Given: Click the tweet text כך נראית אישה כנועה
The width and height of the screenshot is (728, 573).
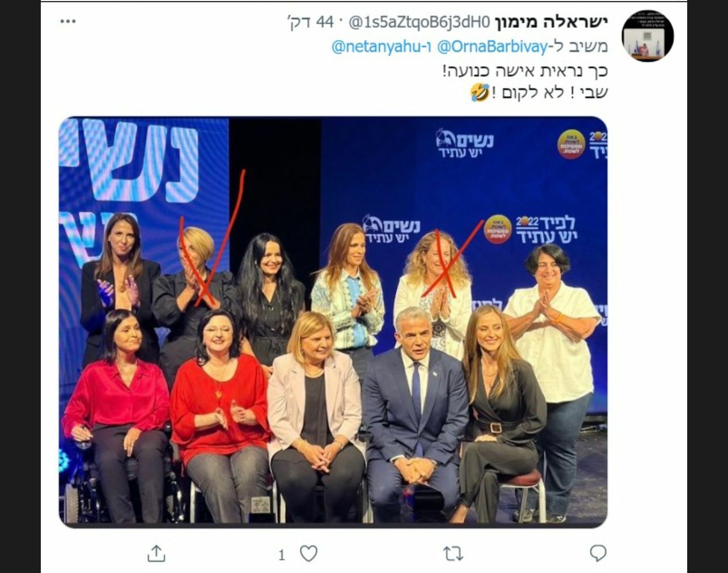Looking at the screenshot, I should point(524,70).
